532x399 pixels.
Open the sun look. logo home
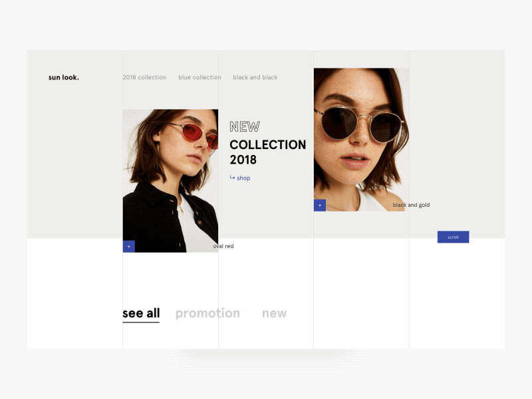[64, 77]
